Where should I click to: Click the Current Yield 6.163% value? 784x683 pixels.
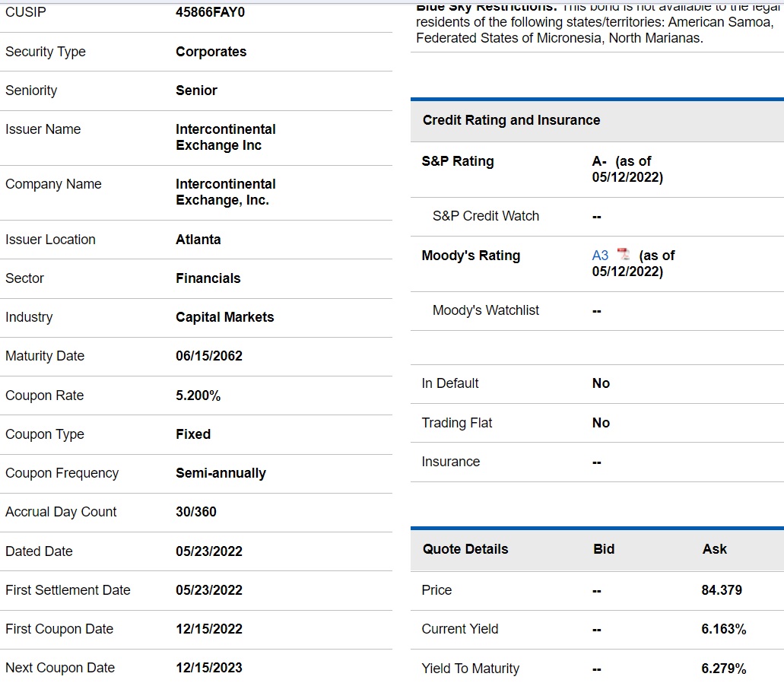723,629
